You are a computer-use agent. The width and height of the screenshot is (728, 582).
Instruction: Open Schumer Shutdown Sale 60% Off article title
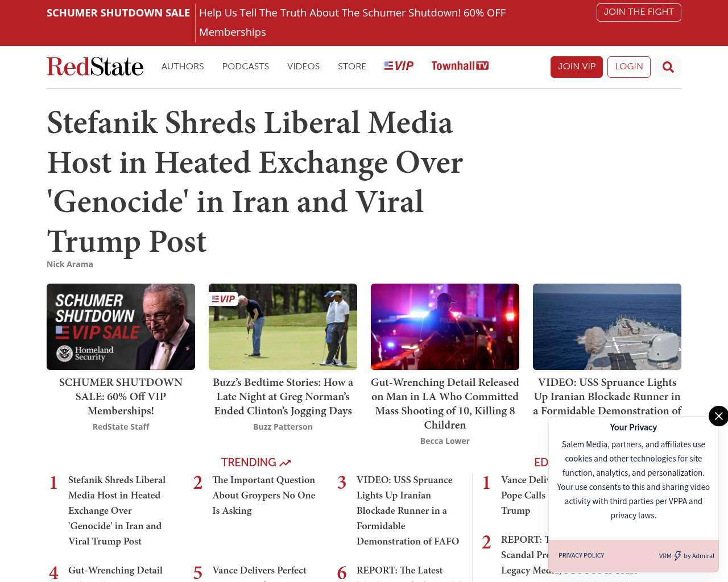click(x=121, y=397)
